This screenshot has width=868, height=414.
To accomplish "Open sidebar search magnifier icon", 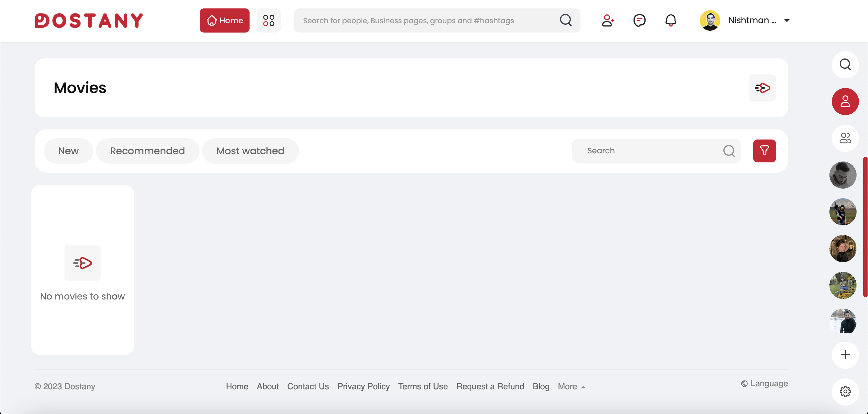I will click(845, 64).
